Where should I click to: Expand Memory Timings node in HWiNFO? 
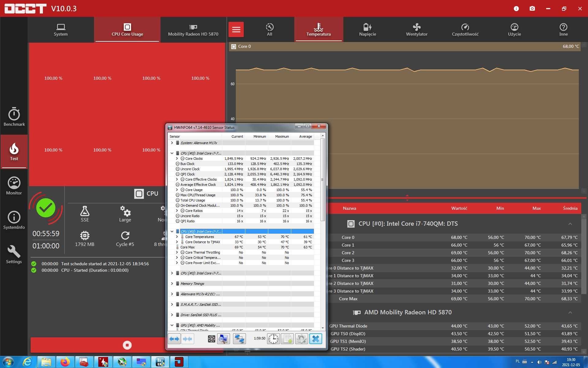click(x=172, y=284)
